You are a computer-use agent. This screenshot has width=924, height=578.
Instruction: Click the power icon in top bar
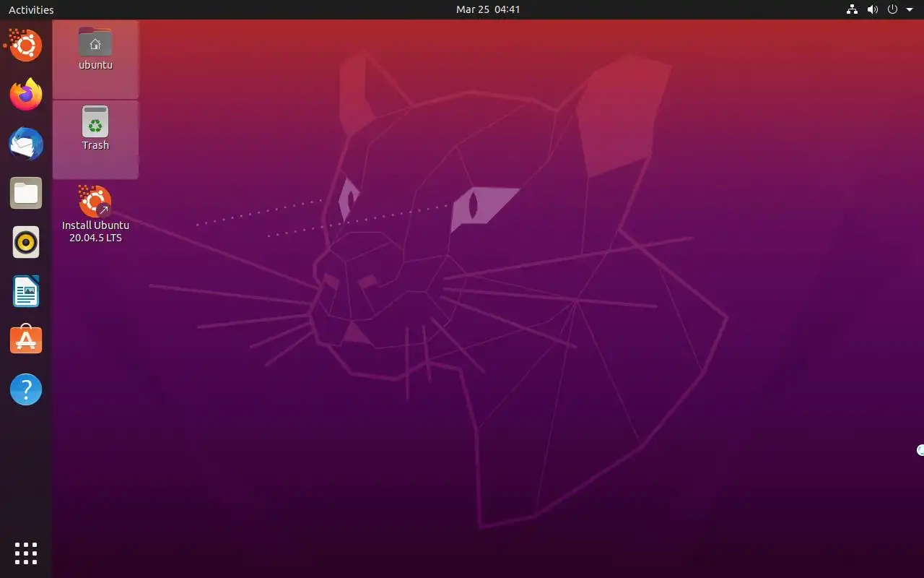pos(892,9)
